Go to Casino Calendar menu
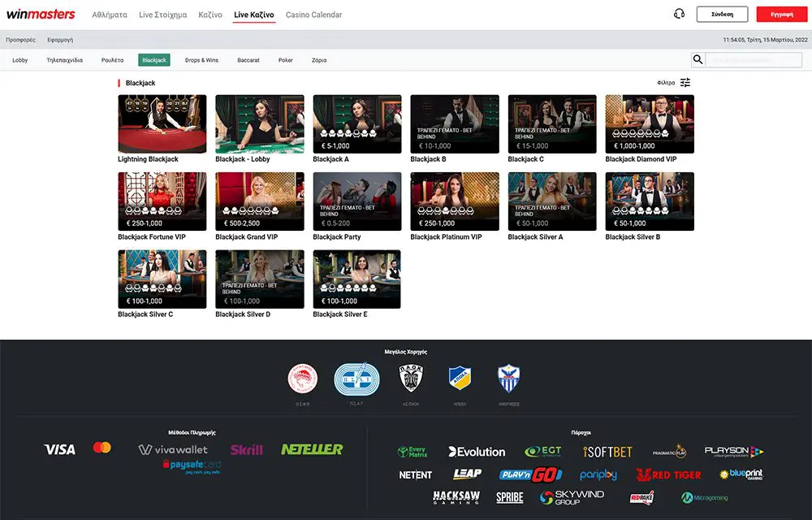The width and height of the screenshot is (812, 520). pos(313,15)
